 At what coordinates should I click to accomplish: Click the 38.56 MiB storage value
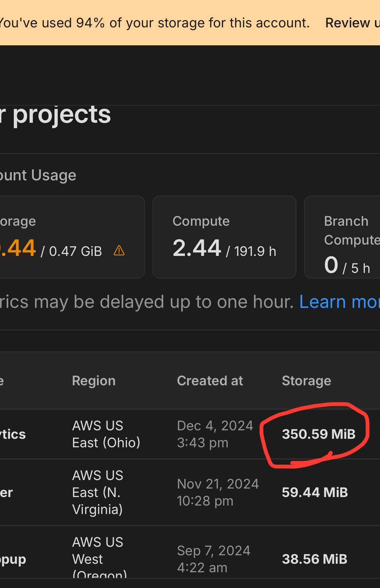pyautogui.click(x=314, y=559)
